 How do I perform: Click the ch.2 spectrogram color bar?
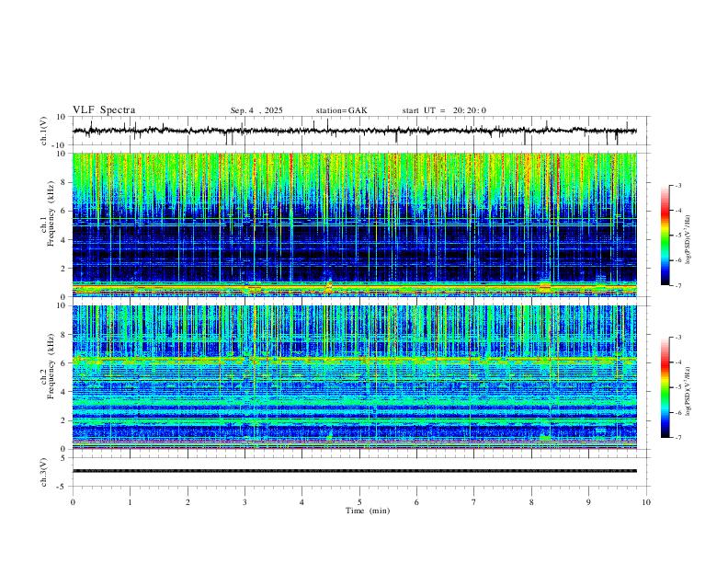(x=665, y=387)
